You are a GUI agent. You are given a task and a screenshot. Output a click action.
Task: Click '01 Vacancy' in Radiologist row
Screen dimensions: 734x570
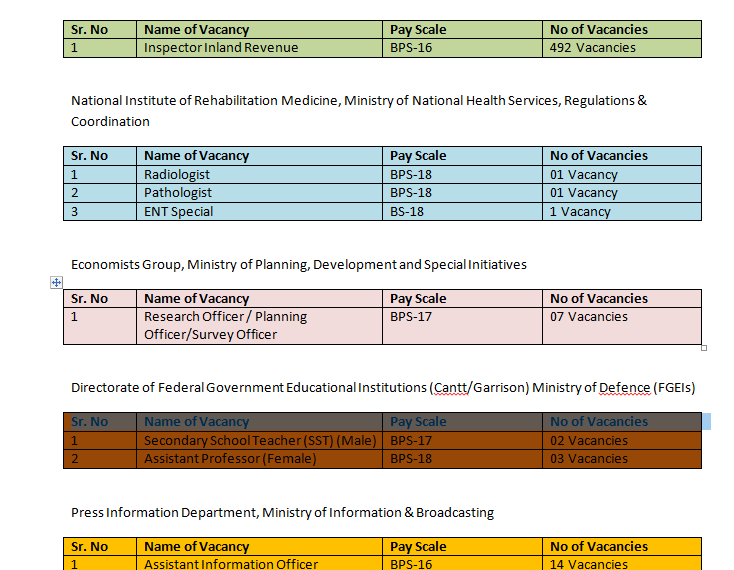(x=622, y=175)
